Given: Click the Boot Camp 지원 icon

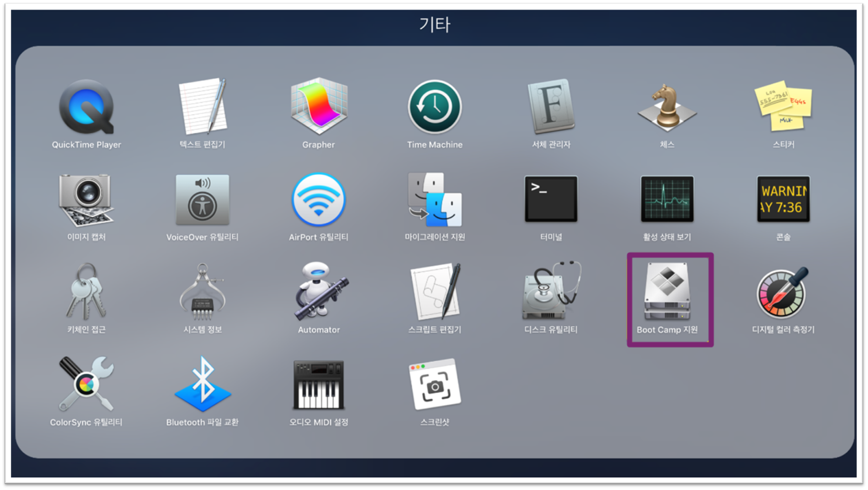Looking at the screenshot, I should pos(667,291).
